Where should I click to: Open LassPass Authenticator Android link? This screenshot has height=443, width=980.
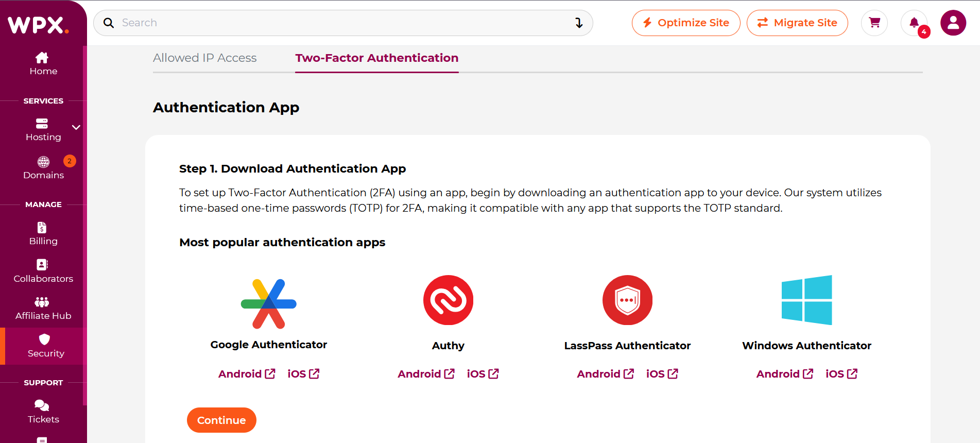click(605, 374)
